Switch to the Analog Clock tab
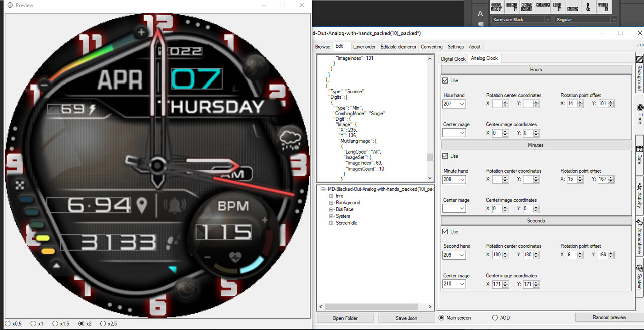This screenshot has height=330, width=644. (x=484, y=58)
